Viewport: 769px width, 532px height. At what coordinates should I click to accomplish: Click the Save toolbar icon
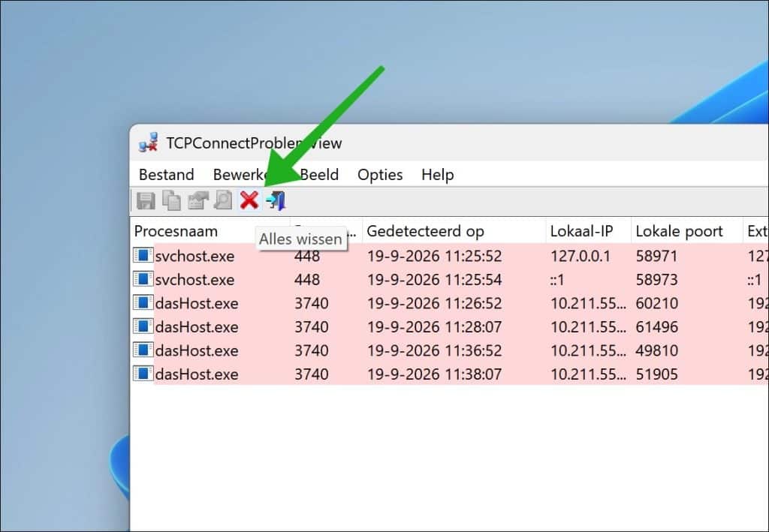[146, 201]
